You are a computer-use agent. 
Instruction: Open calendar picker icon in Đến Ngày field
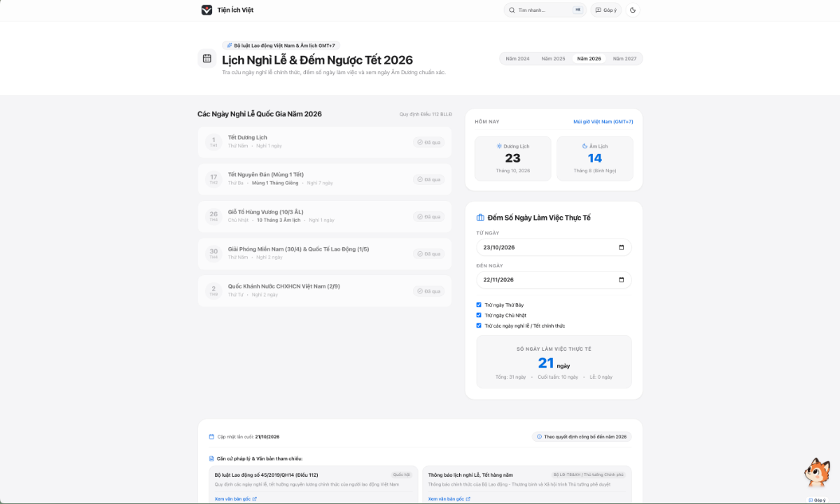622,280
